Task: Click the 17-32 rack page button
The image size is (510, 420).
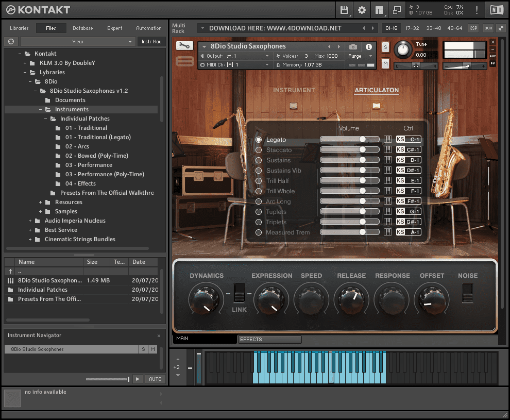Action: click(x=412, y=28)
